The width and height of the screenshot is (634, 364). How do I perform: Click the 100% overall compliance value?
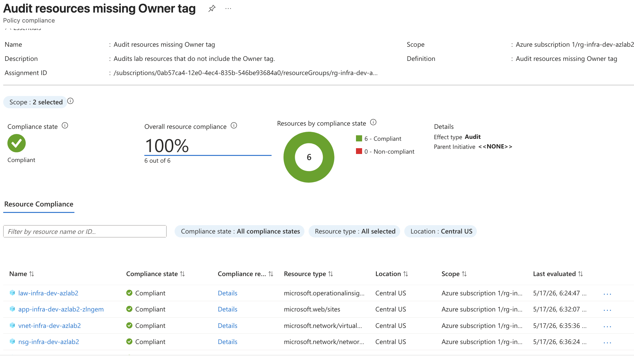click(x=167, y=146)
